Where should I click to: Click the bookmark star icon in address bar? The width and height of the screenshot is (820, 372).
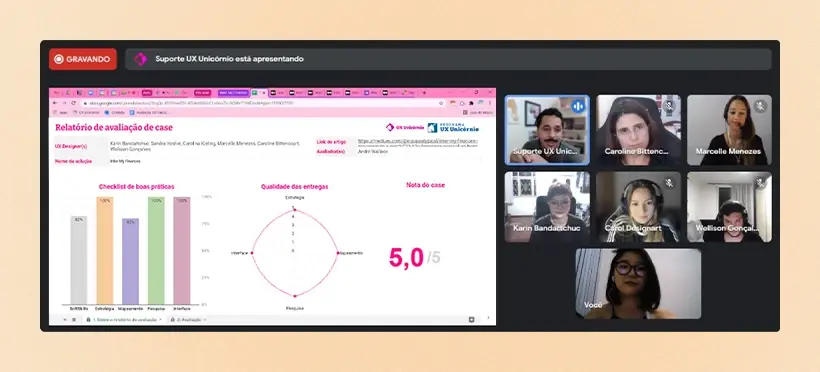441,103
